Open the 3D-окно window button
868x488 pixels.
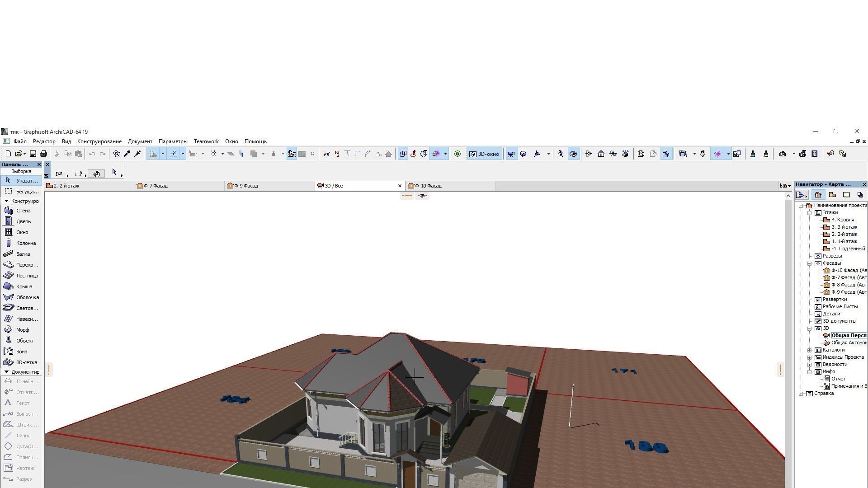pyautogui.click(x=484, y=154)
